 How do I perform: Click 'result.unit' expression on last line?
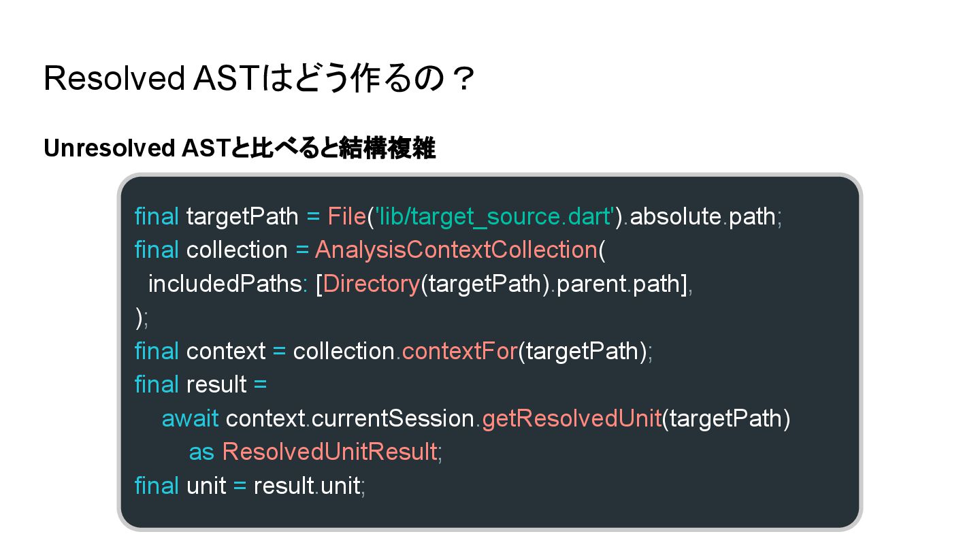click(x=306, y=486)
